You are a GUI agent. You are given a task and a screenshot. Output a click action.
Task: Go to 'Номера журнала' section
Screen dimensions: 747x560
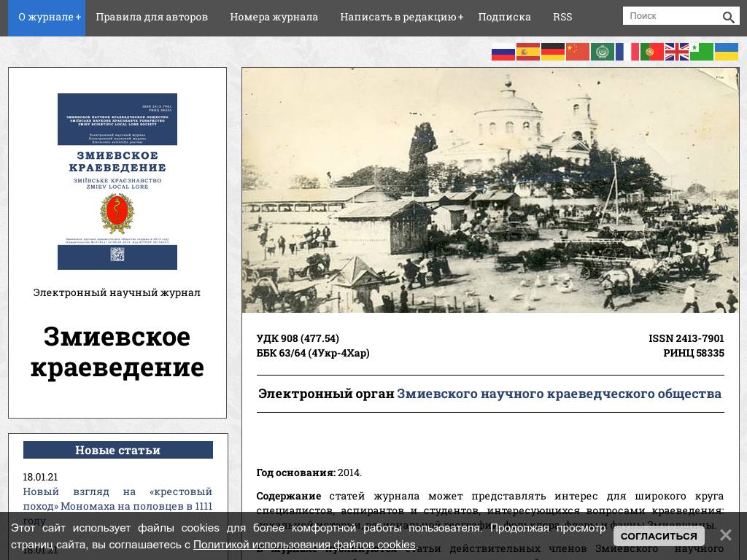click(x=274, y=17)
